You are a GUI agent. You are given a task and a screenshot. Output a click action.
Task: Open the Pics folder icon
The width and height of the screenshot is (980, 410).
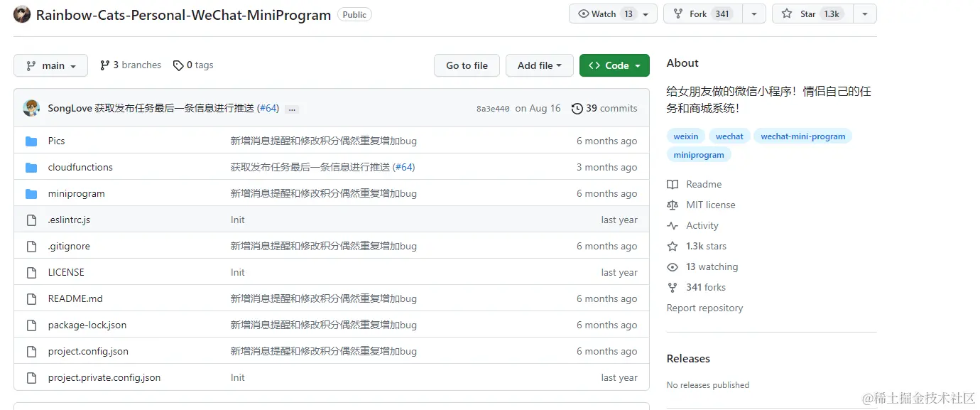[31, 141]
